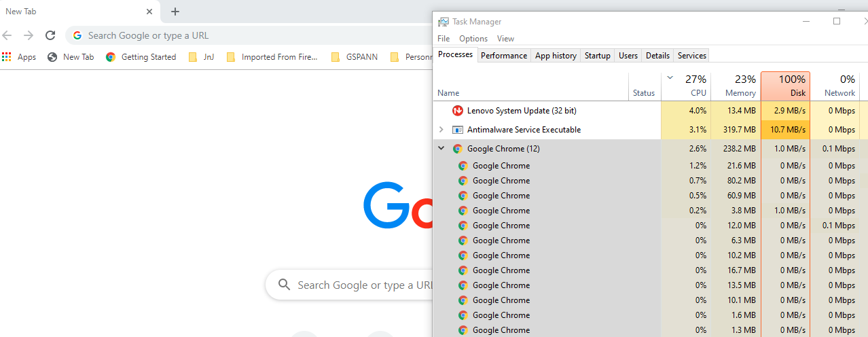
Task: Select the Chrome subprocess using 6.3 MB
Action: click(650, 241)
